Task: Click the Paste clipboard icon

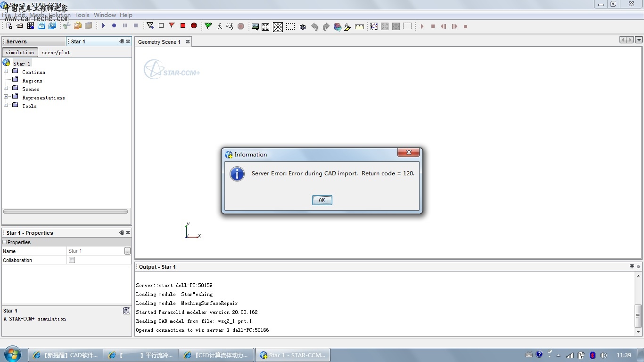Action: point(88,26)
